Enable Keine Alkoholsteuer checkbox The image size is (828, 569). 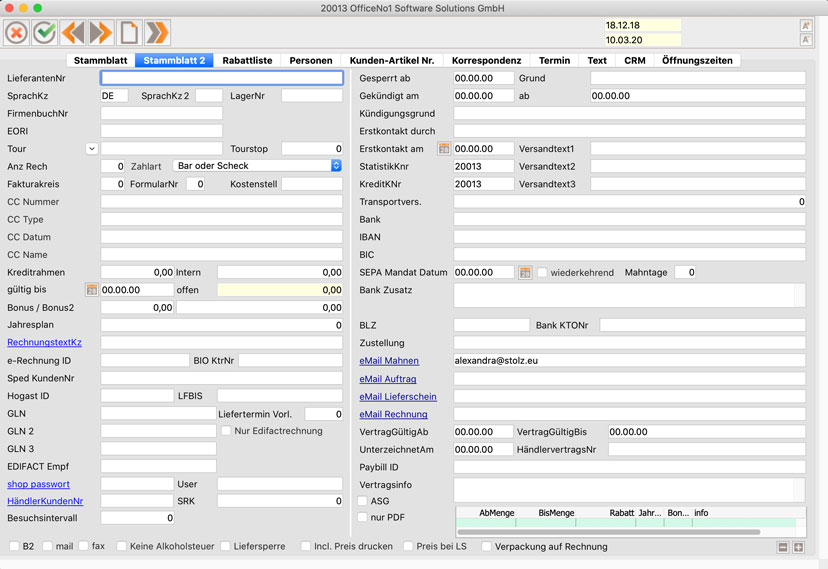[x=121, y=546]
